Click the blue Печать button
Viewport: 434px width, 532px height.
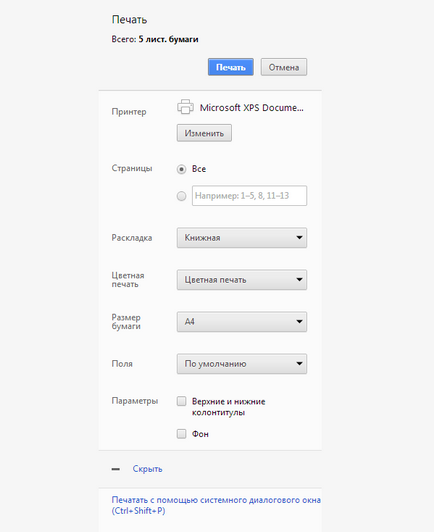point(231,67)
